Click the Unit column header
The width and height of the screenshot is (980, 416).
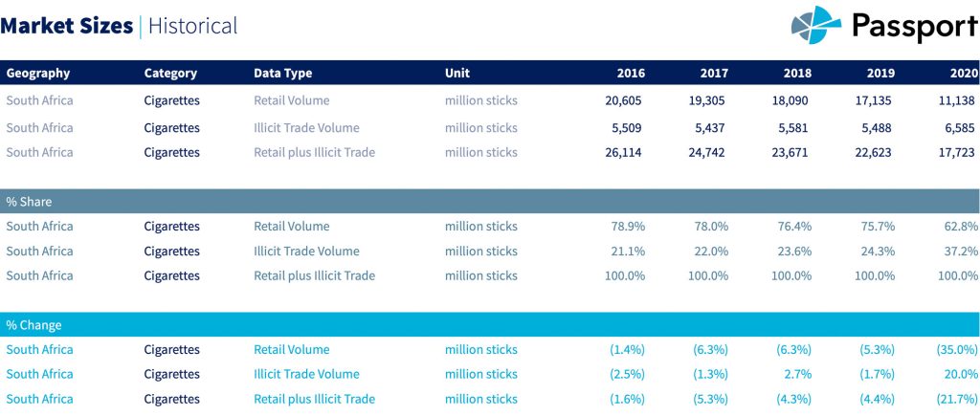[457, 74]
